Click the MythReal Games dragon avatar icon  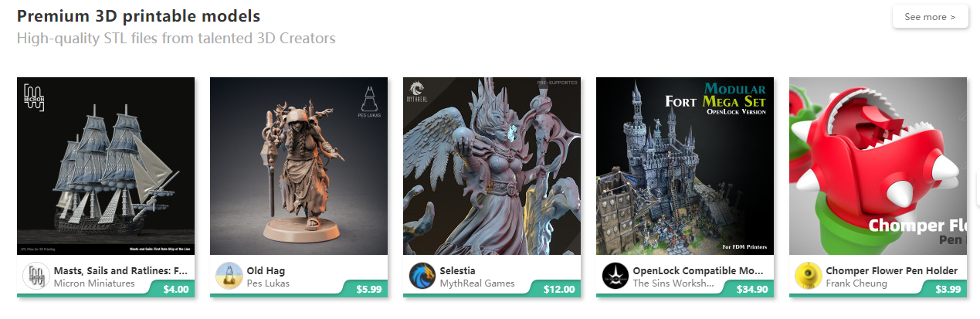(422, 276)
